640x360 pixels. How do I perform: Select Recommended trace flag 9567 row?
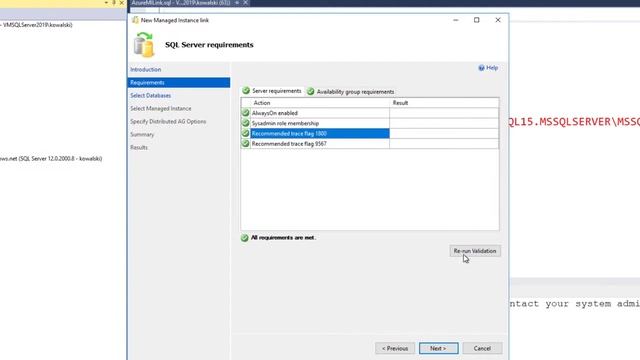point(370,144)
